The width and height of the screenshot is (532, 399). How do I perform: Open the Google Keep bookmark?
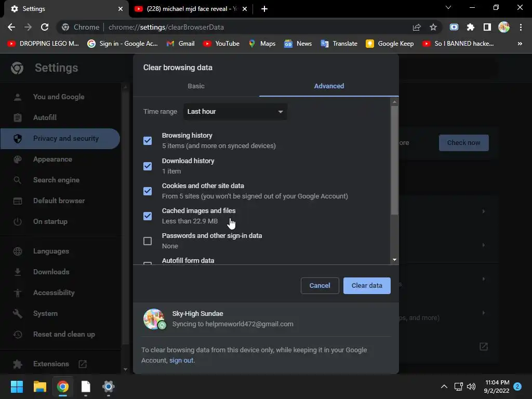(x=390, y=44)
